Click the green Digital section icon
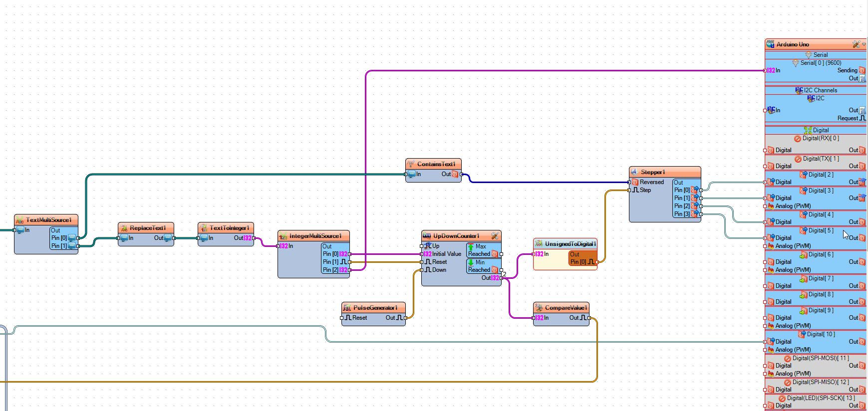The width and height of the screenshot is (868, 411). click(x=808, y=130)
